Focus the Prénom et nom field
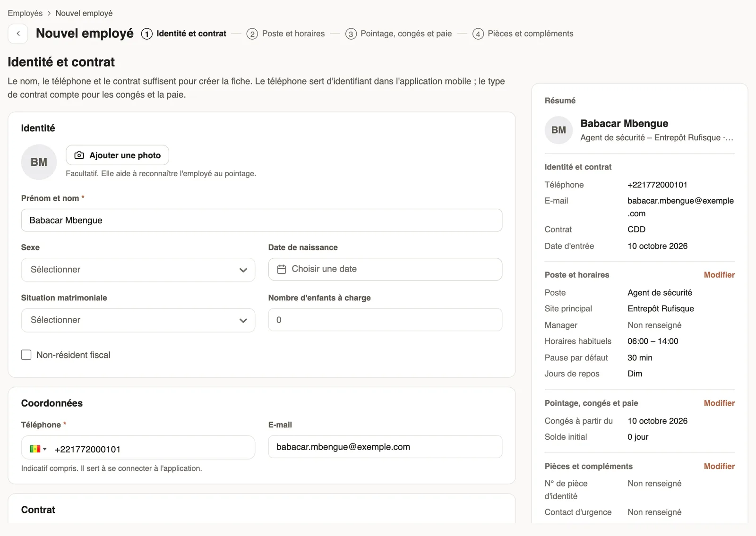The width and height of the screenshot is (756, 536). pyautogui.click(x=262, y=220)
